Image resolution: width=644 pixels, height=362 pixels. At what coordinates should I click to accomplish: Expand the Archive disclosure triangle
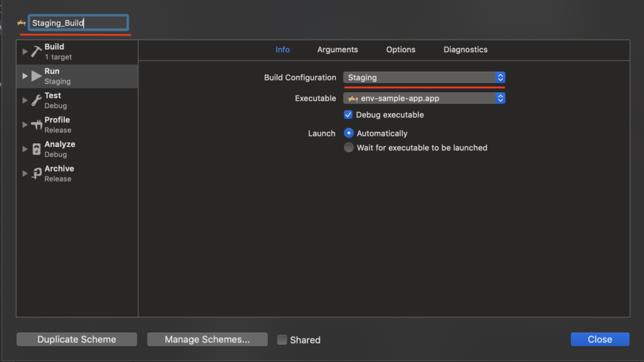(25, 173)
